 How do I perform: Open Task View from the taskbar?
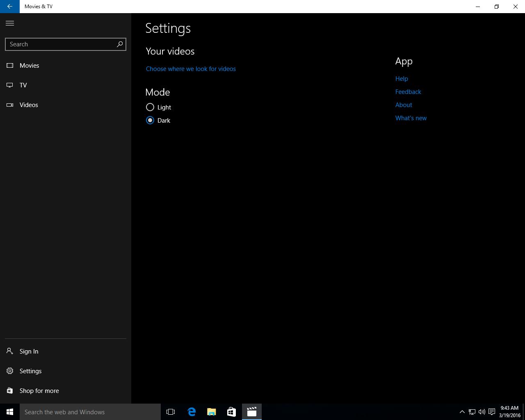[171, 412]
